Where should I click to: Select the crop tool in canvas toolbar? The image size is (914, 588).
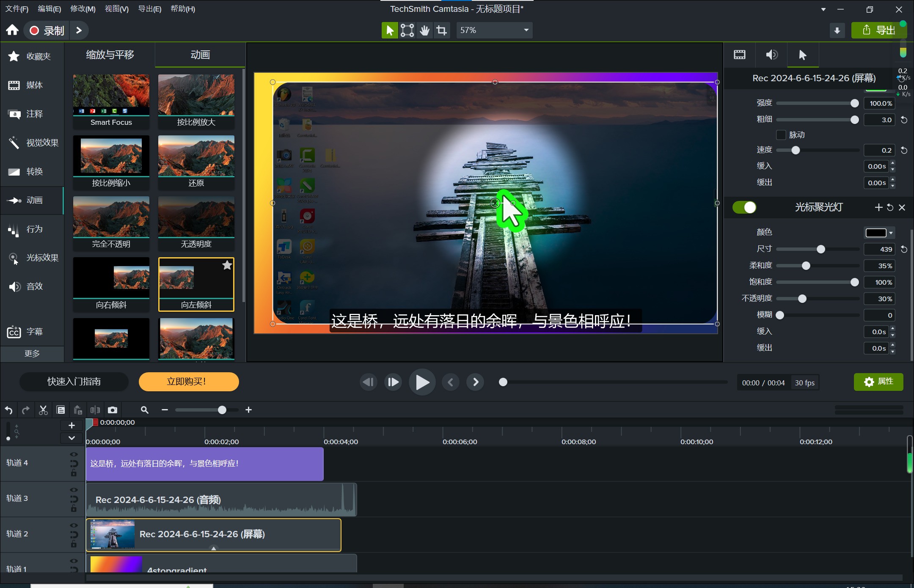[441, 30]
